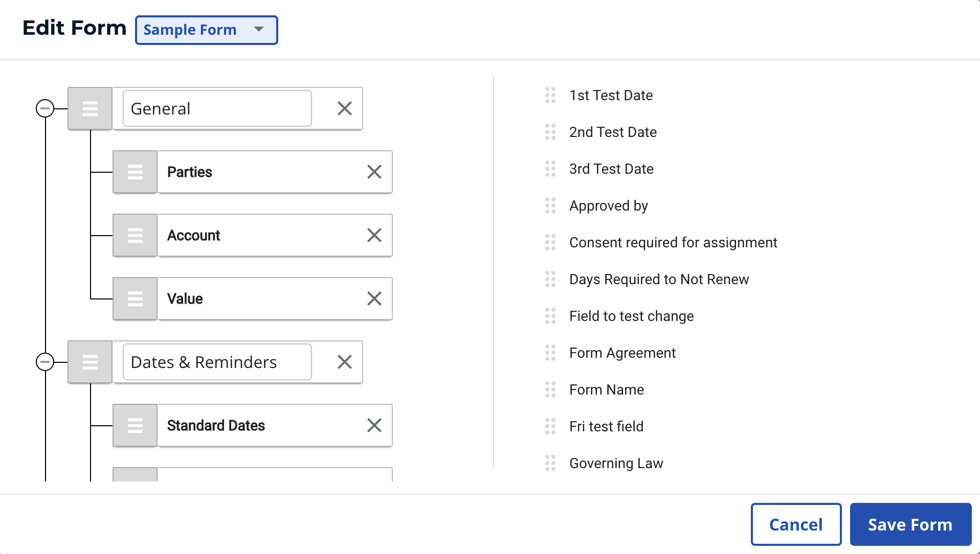The width and height of the screenshot is (980, 554).
Task: Click the drag handle of Value row
Action: pyautogui.click(x=135, y=298)
